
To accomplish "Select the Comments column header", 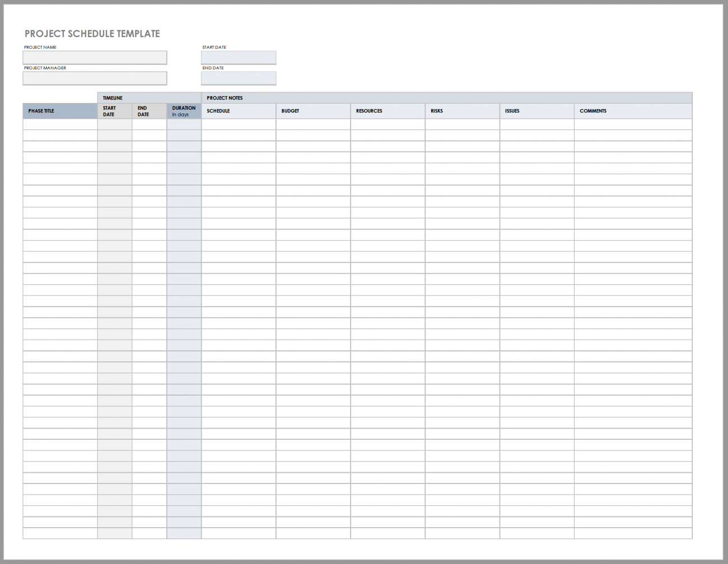I will pyautogui.click(x=633, y=111).
